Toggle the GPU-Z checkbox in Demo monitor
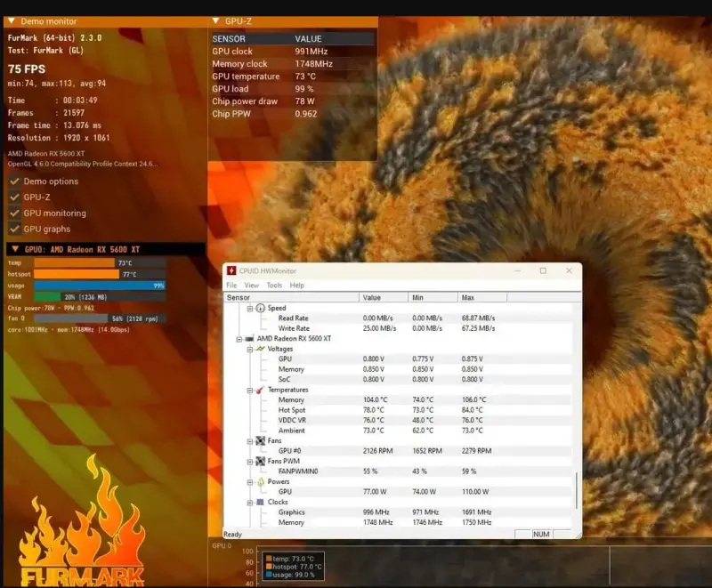 point(14,197)
